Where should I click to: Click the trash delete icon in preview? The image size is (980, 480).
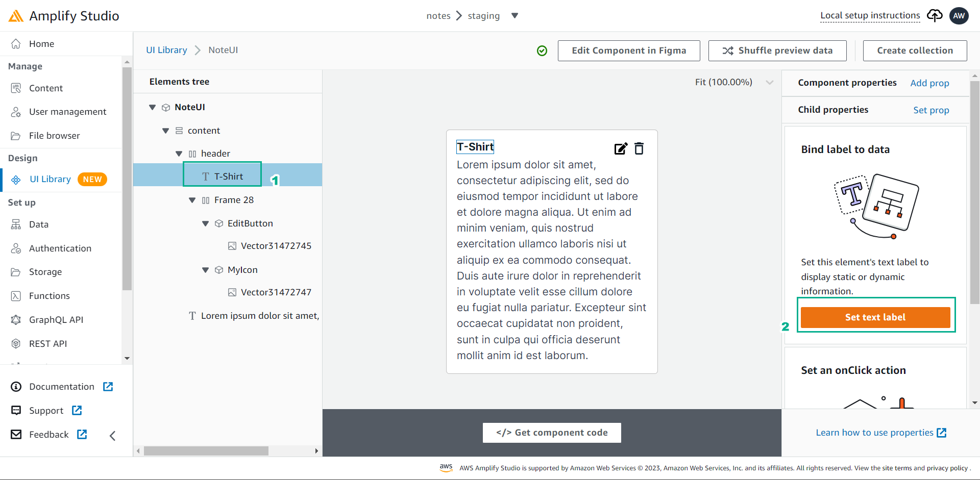pos(639,148)
